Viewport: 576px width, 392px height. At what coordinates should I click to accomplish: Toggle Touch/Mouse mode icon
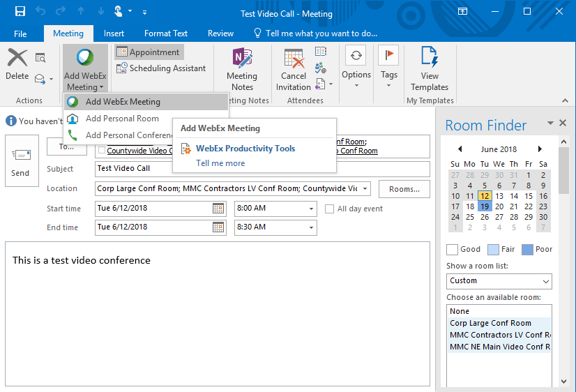(119, 11)
